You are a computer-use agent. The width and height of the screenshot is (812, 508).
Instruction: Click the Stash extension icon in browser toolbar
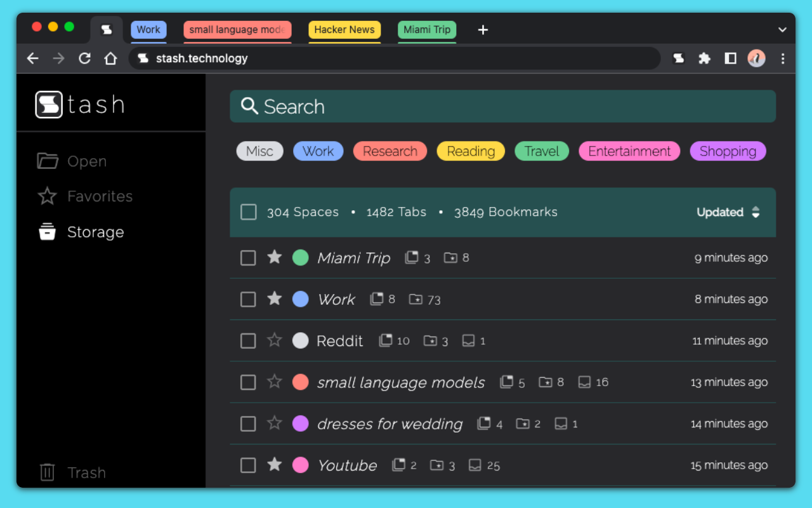tap(678, 58)
